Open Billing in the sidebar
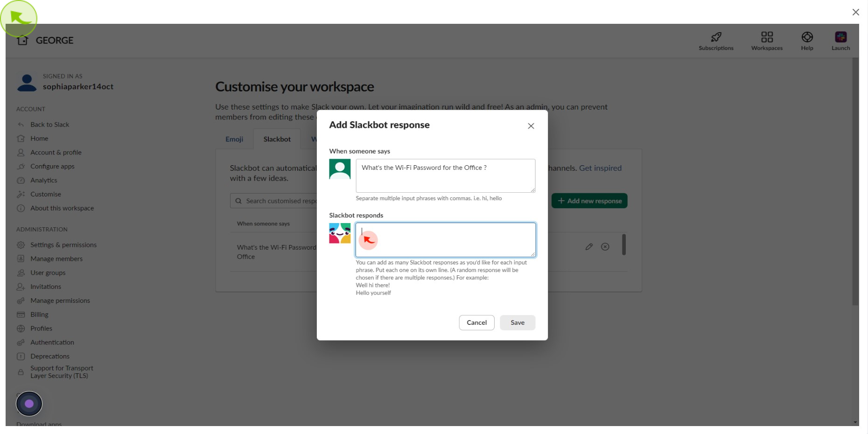The height and width of the screenshot is (434, 868). click(39, 315)
